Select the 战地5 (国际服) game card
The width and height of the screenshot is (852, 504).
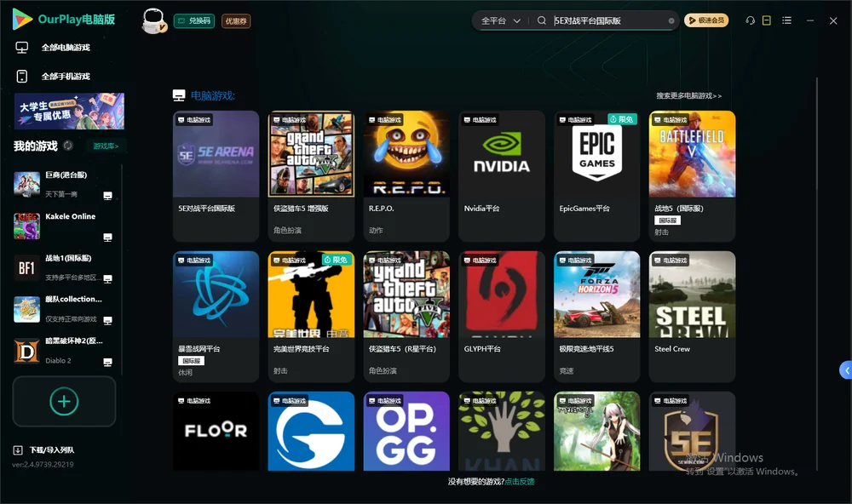[x=692, y=176]
